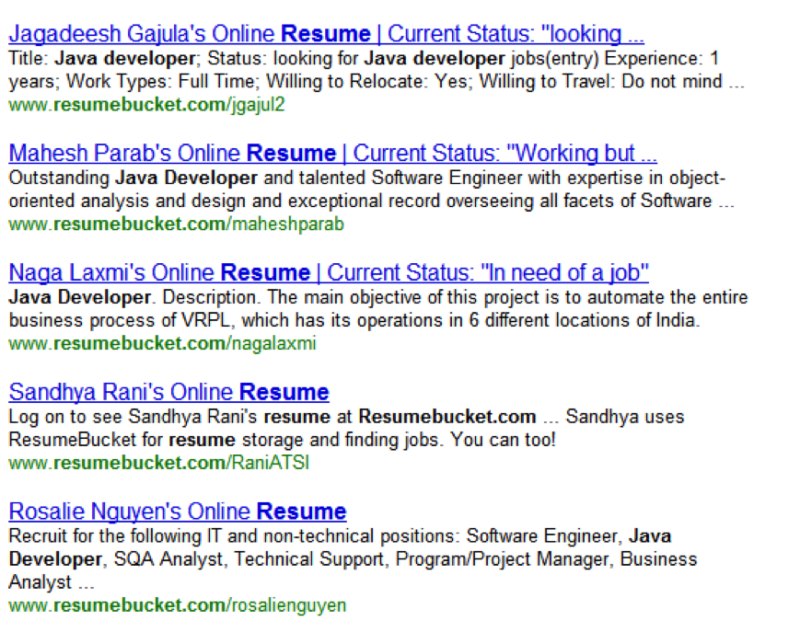Click the snippet starting 'Title: Java developer; Status'

(377, 70)
